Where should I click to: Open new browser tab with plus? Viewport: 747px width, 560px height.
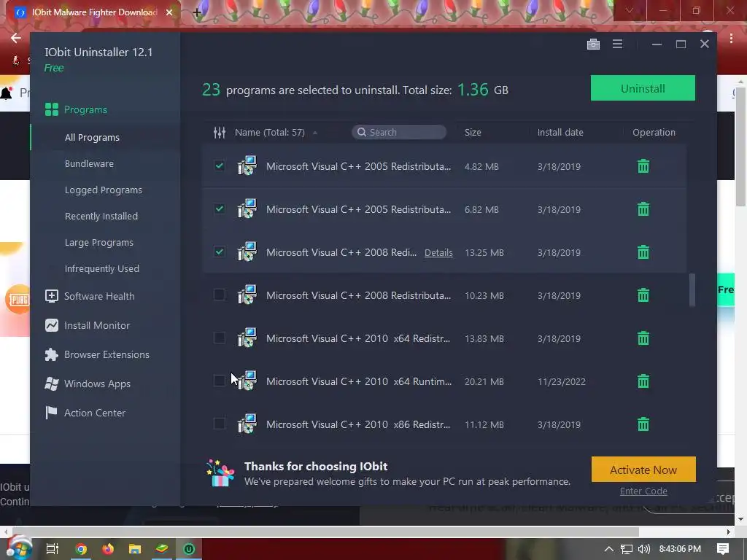(x=197, y=12)
